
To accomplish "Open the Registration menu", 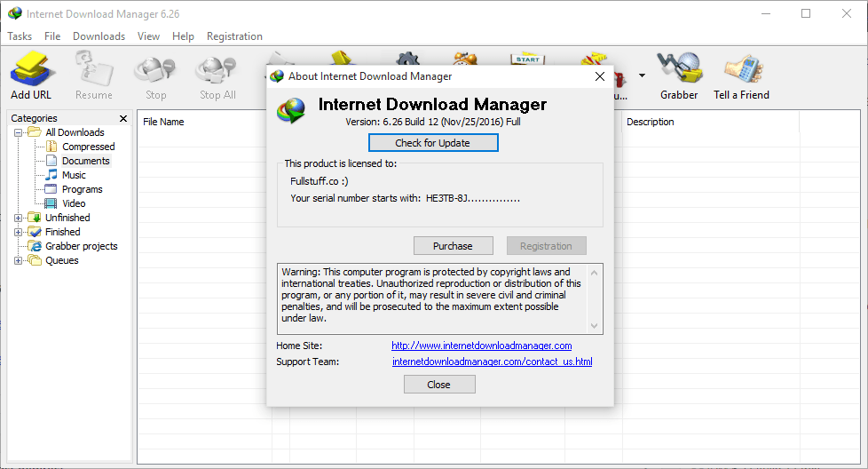I will (x=234, y=36).
